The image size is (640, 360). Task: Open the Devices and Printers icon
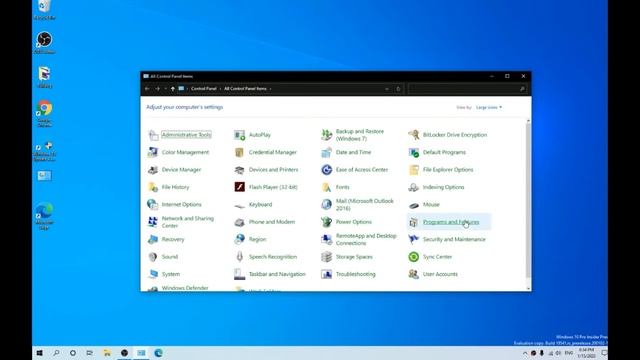240,170
